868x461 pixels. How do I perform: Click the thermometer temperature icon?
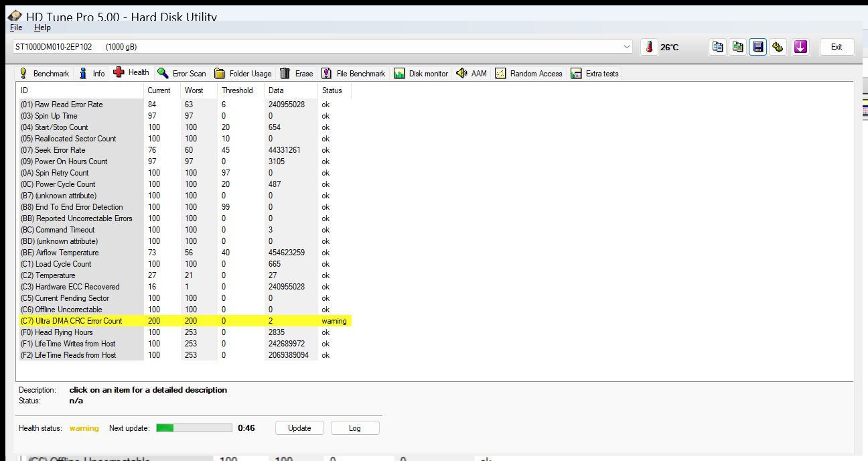[x=649, y=47]
